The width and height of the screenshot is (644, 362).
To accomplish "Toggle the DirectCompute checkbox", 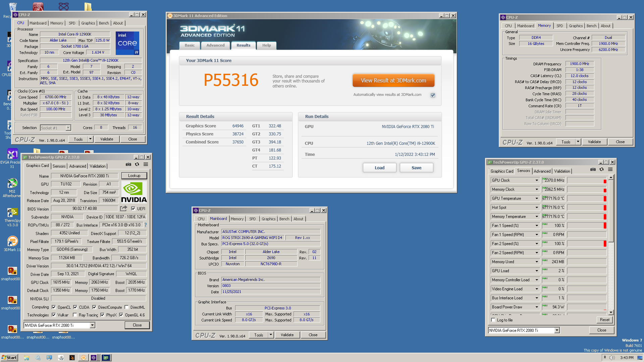I will pyautogui.click(x=94, y=307).
